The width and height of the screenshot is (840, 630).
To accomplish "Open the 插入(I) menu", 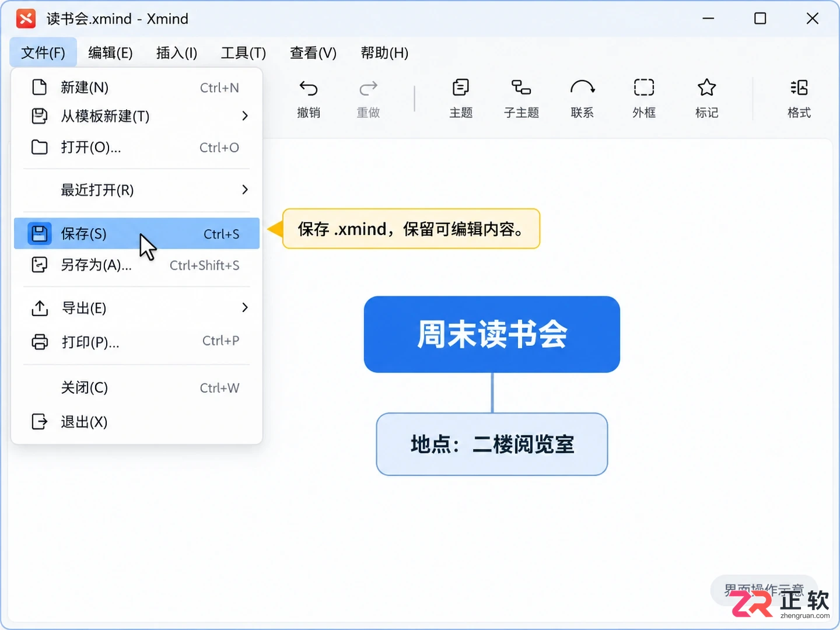I will point(177,52).
